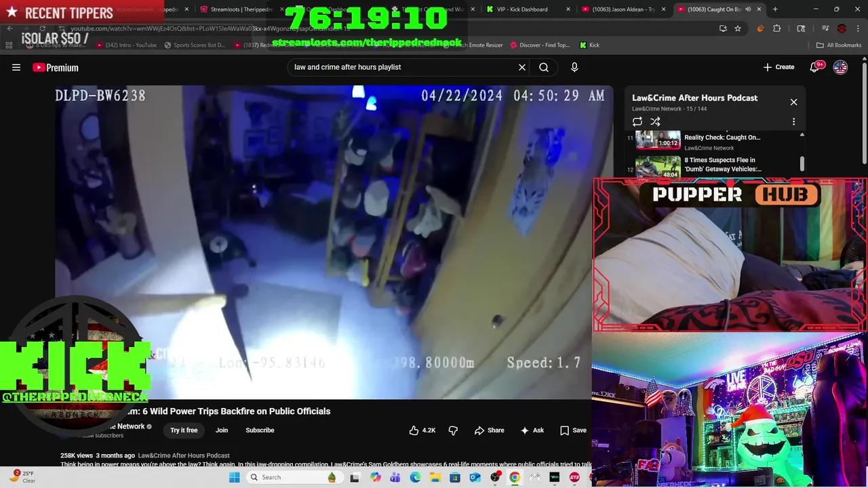Open Chrome extensions puzzle icon
The width and height of the screenshot is (868, 488).
click(x=777, y=28)
